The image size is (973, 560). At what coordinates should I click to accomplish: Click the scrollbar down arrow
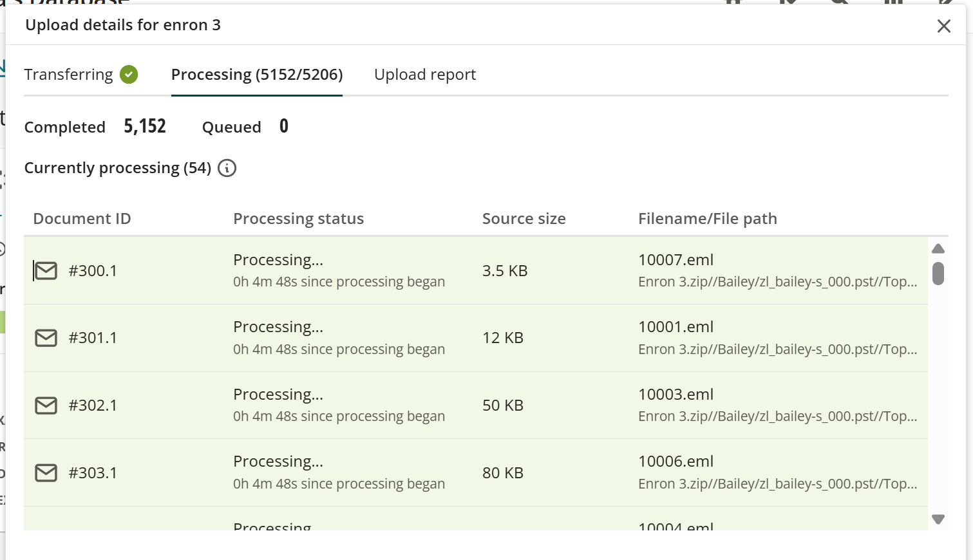[938, 519]
